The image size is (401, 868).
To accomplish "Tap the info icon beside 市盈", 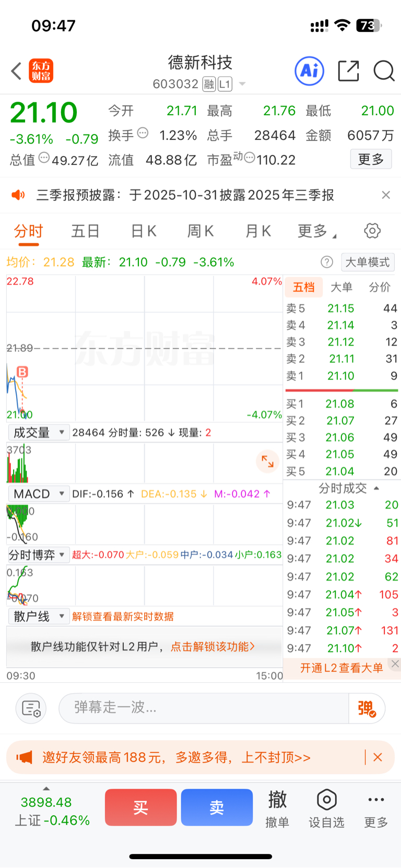I will click(250, 157).
